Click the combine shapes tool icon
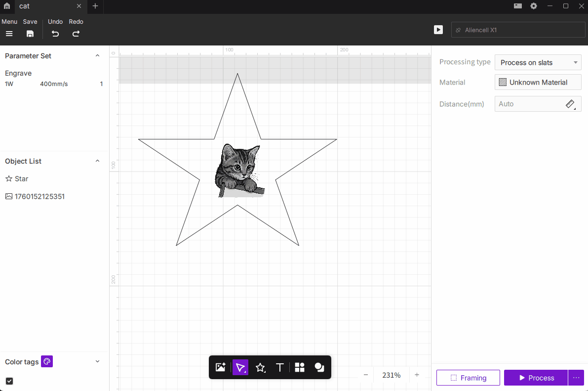The image size is (588, 391). [x=319, y=367]
